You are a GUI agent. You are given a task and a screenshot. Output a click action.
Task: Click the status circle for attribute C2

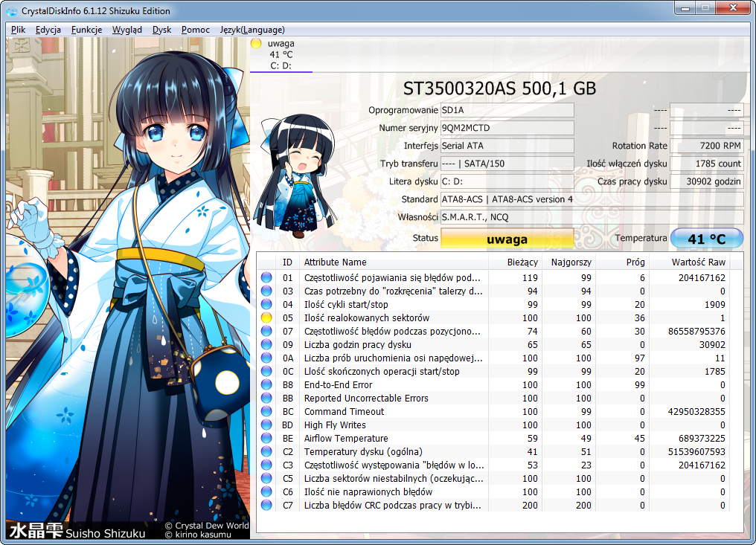click(266, 451)
